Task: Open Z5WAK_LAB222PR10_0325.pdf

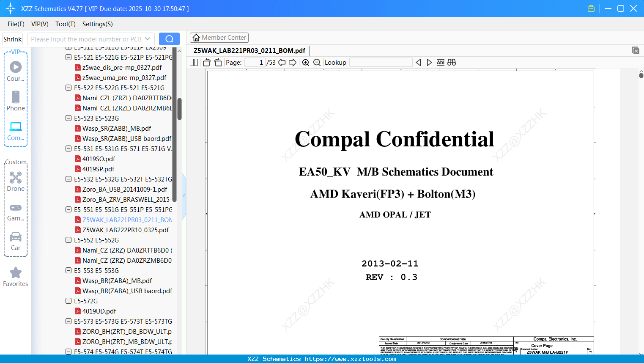Action: [122, 230]
